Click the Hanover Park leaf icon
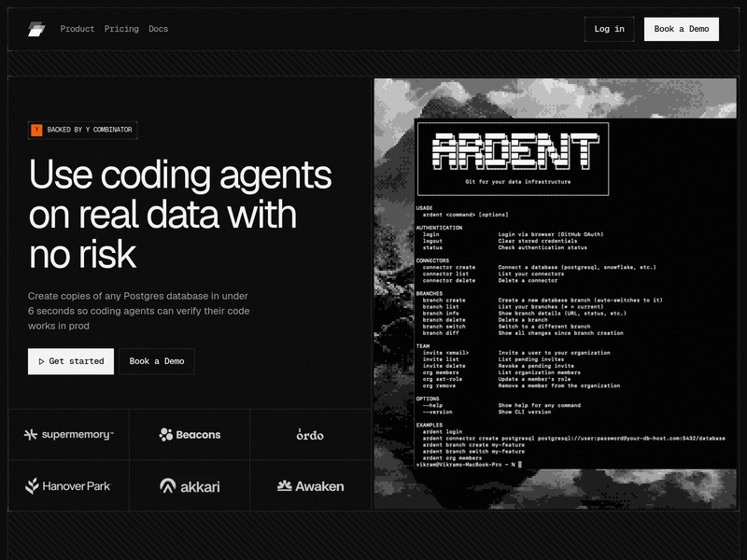Image resolution: width=747 pixels, height=560 pixels. [x=32, y=485]
